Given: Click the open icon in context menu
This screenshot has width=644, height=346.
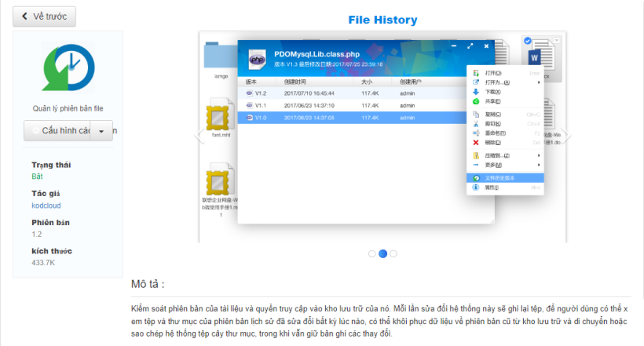Looking at the screenshot, I should click(x=476, y=73).
